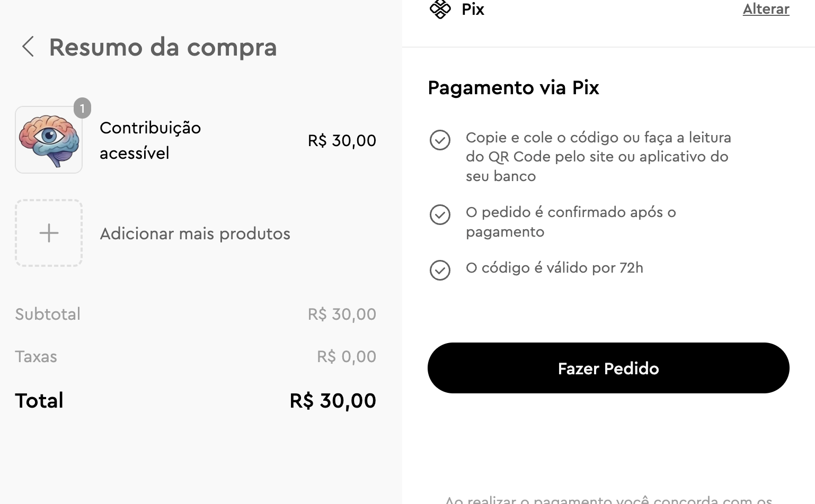
Task: Click the Adicionar mais produtos label
Action: pyautogui.click(x=195, y=233)
